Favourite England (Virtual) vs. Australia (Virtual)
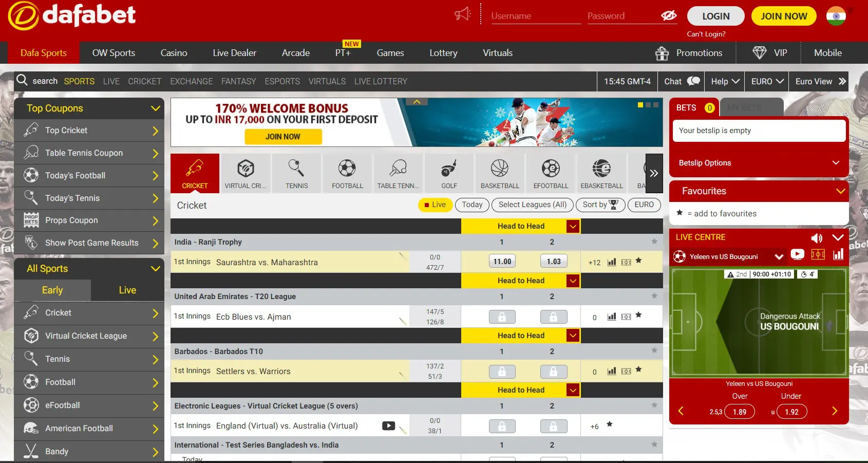 (x=610, y=424)
